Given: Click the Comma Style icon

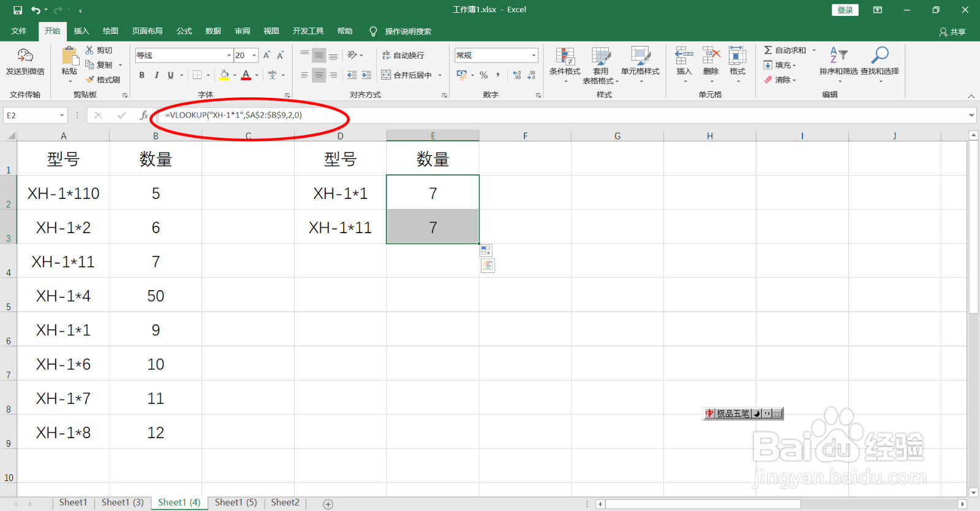Looking at the screenshot, I should [x=498, y=75].
